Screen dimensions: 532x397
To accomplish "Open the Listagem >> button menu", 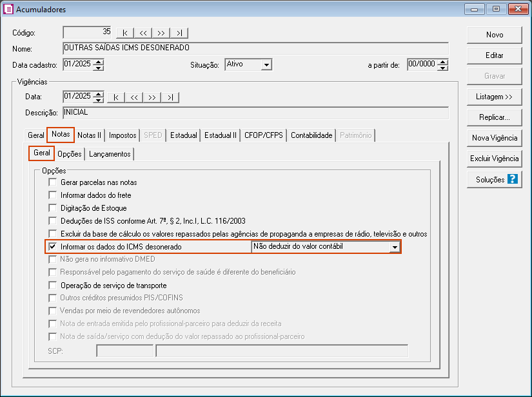I will tap(494, 97).
